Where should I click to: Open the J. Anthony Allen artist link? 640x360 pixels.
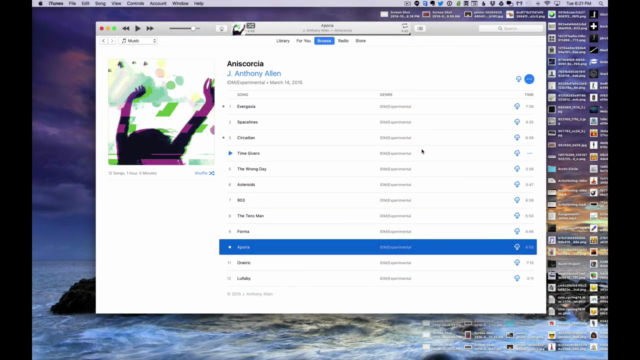[x=254, y=73]
